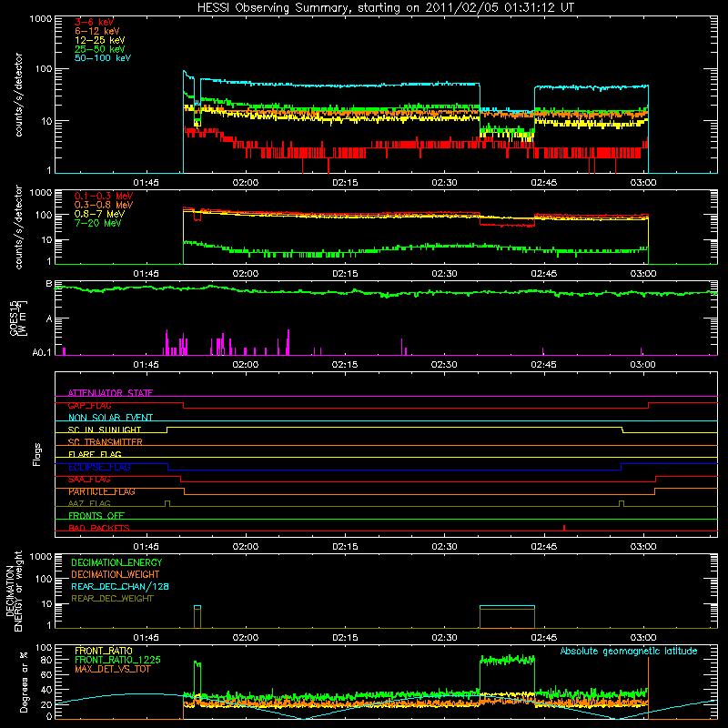Select the 6-12 keV legend label
The image size is (728, 728).
tap(96, 31)
